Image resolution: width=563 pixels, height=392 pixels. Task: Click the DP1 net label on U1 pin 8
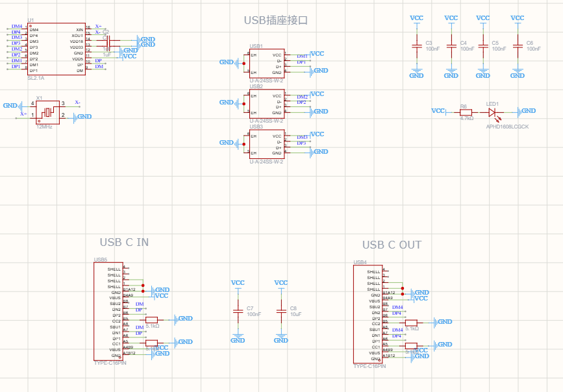point(16,66)
